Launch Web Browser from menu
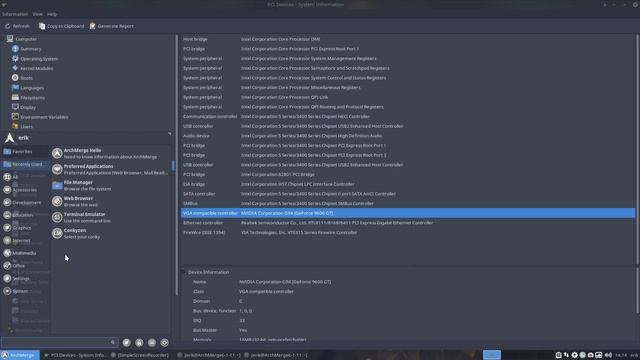Image resolution: width=640 pixels, height=360 pixels. (x=111, y=201)
